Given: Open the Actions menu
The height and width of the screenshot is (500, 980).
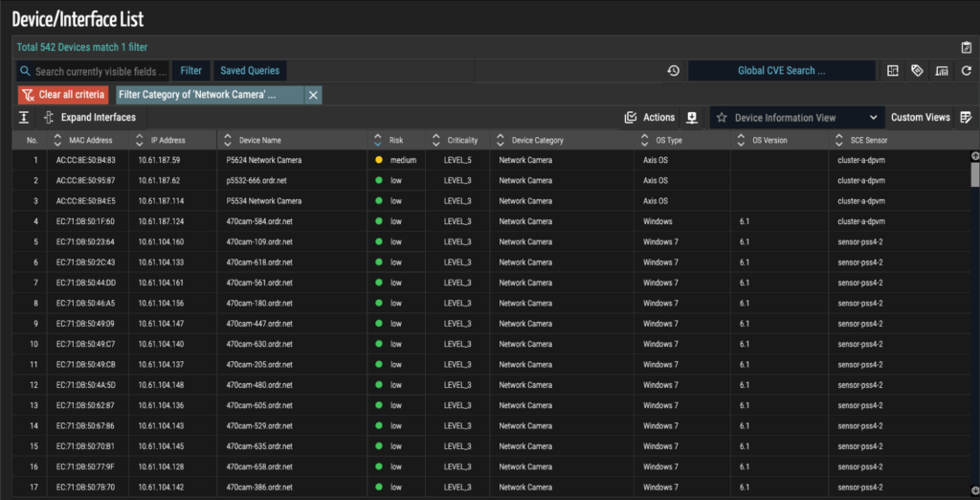Looking at the screenshot, I should (x=650, y=117).
